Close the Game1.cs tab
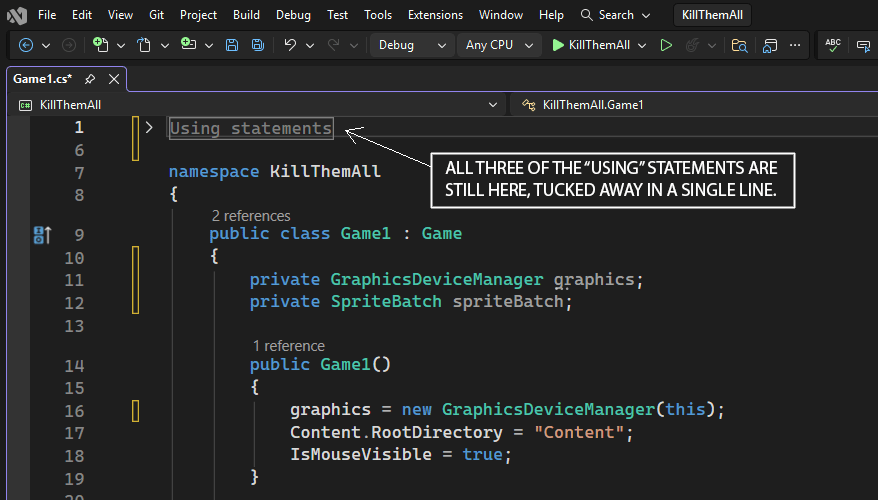The image size is (878, 500). (114, 79)
